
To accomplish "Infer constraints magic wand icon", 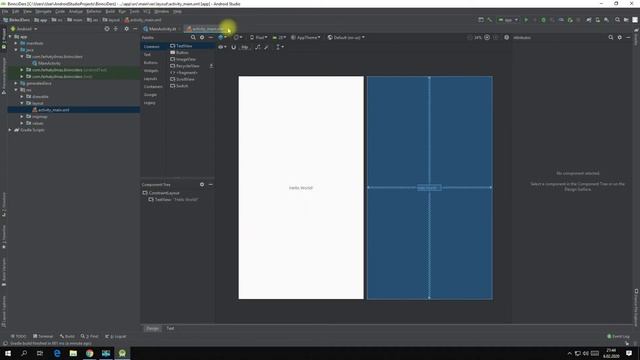I will [x=266, y=47].
